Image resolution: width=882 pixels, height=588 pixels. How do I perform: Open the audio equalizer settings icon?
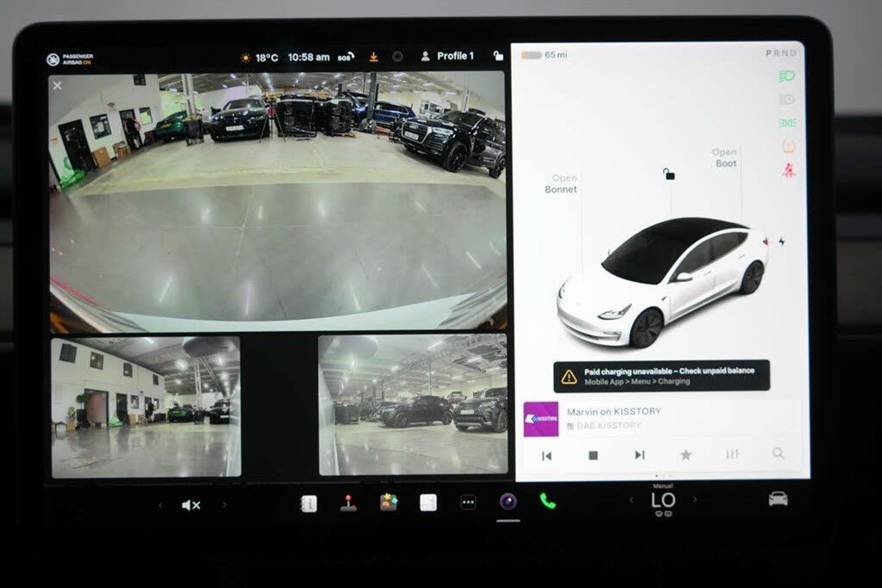732,454
